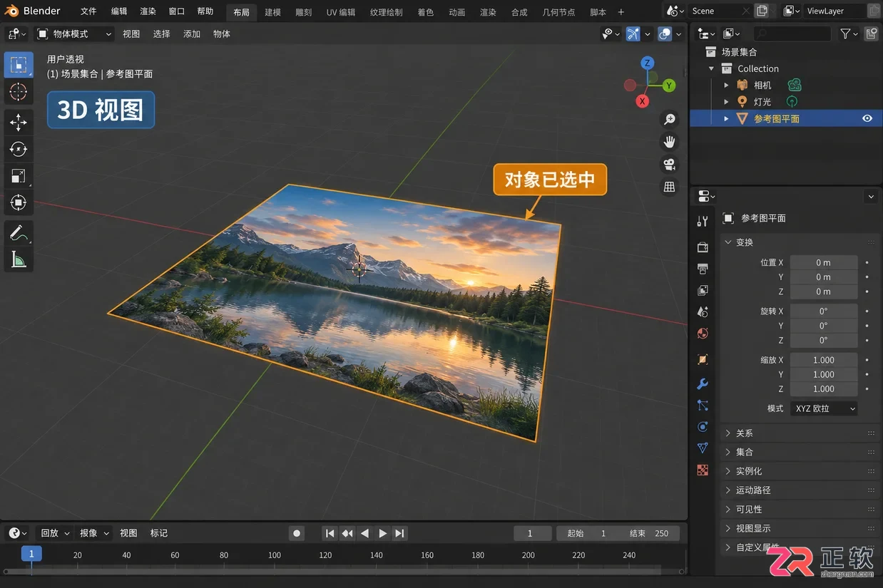The height and width of the screenshot is (588, 883).
Task: Activate the 3D cursor tool
Action: click(19, 91)
